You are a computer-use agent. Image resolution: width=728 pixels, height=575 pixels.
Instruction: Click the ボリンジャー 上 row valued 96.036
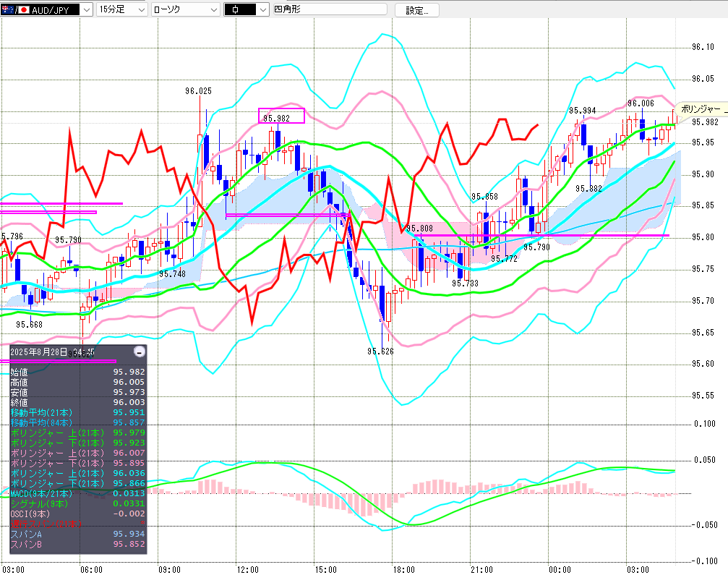pyautogui.click(x=77, y=473)
